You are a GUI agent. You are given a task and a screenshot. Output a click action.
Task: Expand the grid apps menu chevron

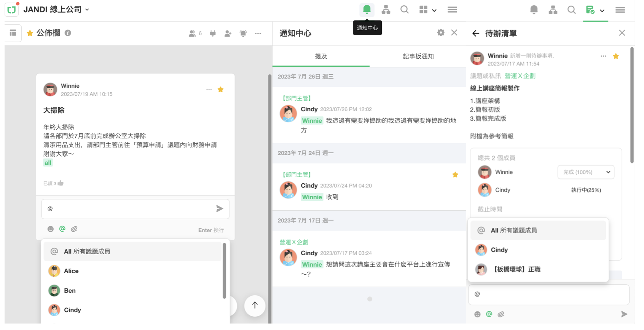(434, 10)
